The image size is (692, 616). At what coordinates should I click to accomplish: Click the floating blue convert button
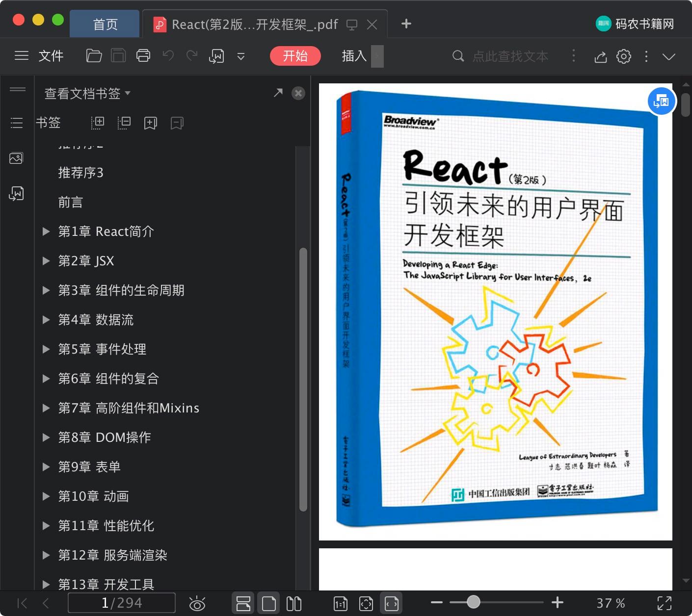(x=662, y=102)
